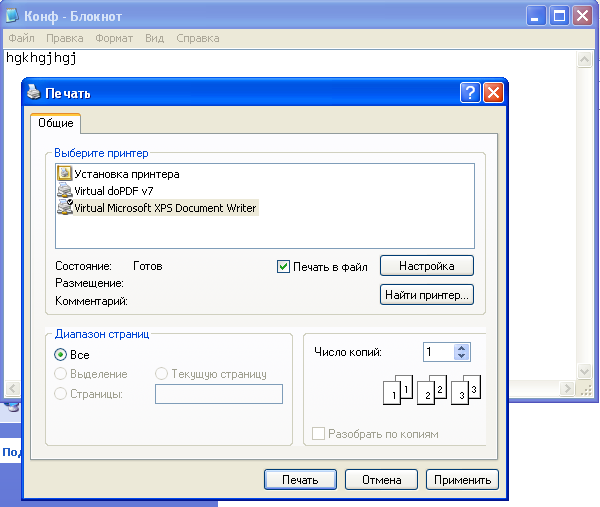Click the Применить button
Image resolution: width=600 pixels, height=507 pixels.
pos(462,479)
